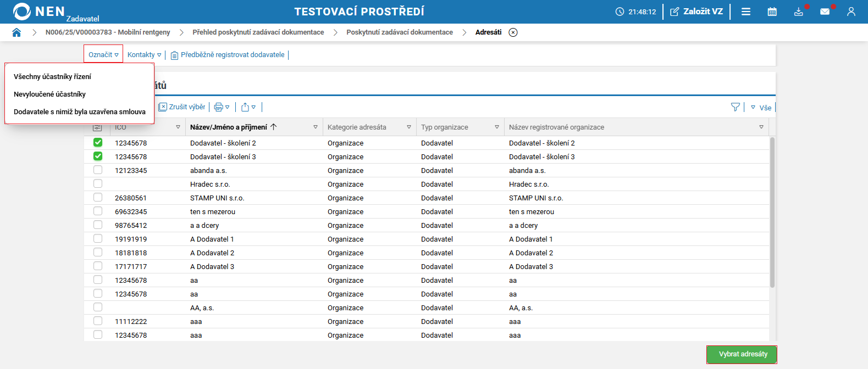Go to the home page icon
This screenshot has height=369, width=868.
click(x=16, y=32)
